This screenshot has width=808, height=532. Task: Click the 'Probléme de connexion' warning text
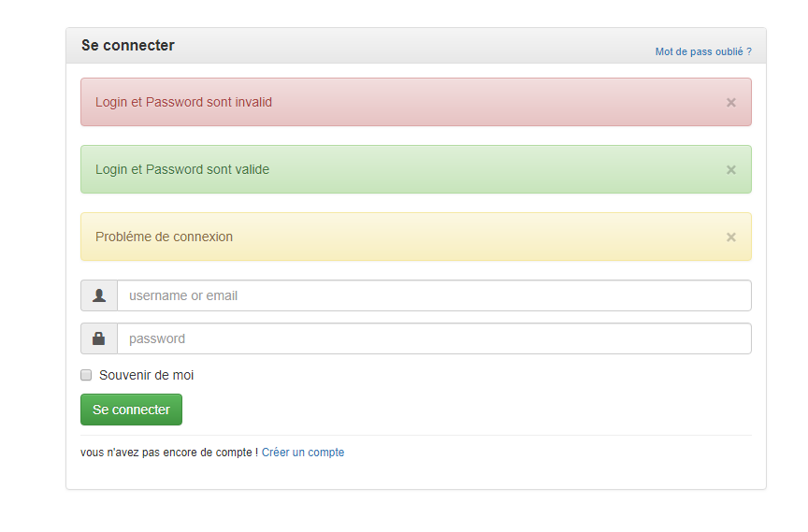[x=164, y=237]
